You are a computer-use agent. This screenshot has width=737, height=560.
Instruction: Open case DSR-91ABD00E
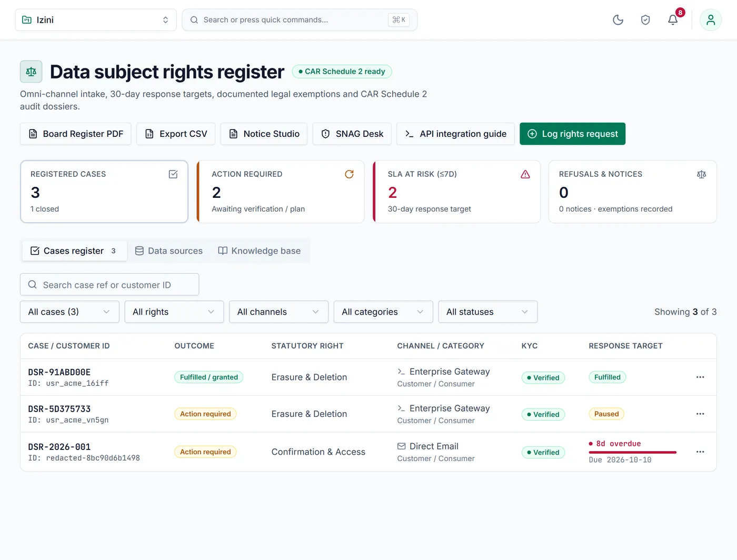point(59,372)
